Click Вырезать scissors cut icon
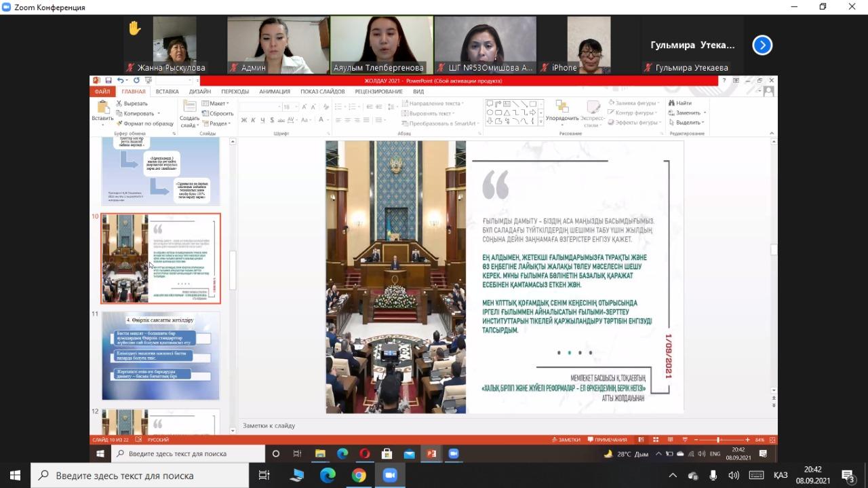 (119, 104)
